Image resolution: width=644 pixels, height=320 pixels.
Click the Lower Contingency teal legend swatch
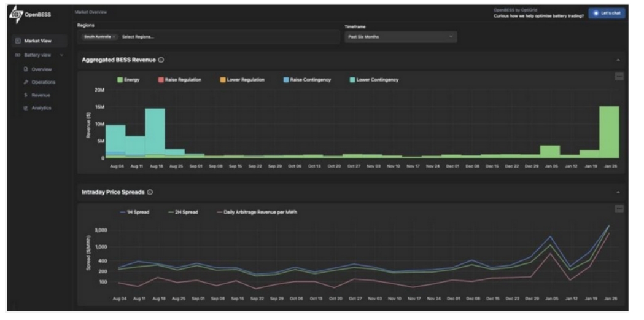tap(352, 80)
